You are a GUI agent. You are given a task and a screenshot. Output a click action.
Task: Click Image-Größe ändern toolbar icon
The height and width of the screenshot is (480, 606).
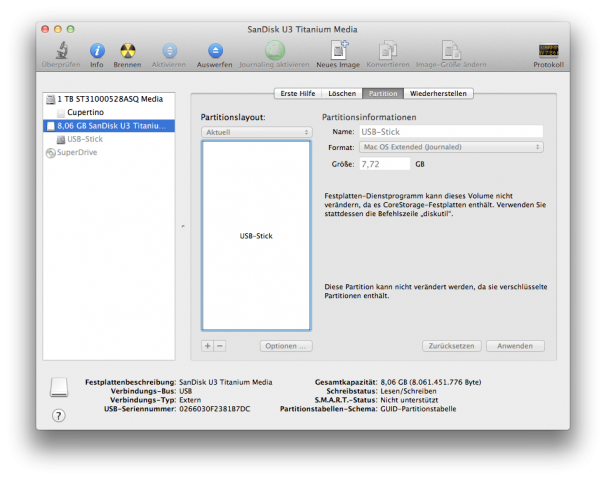[451, 50]
